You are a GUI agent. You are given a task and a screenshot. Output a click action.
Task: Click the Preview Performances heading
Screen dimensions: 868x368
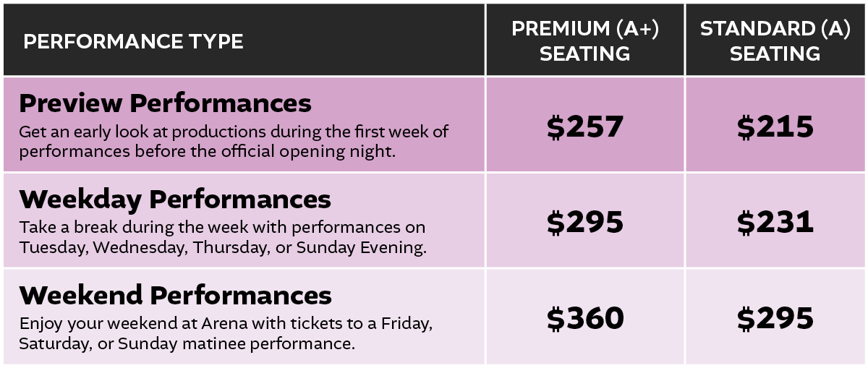click(x=165, y=103)
